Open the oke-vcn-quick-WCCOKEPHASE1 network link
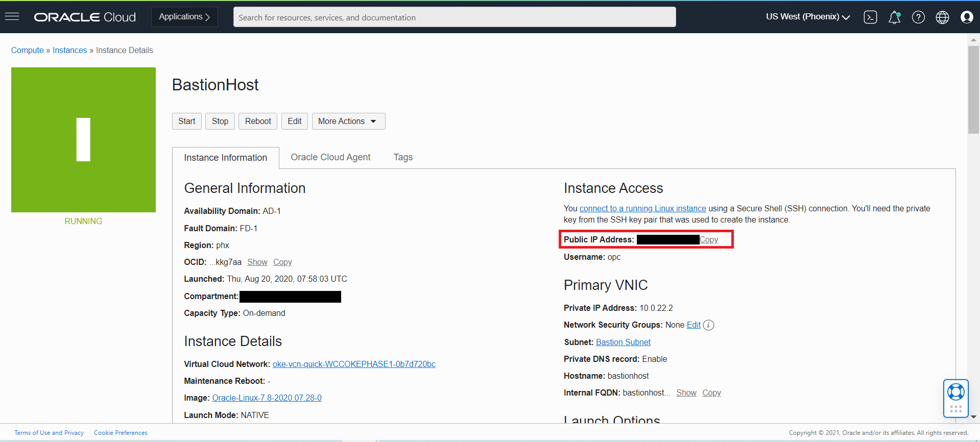 tap(354, 364)
